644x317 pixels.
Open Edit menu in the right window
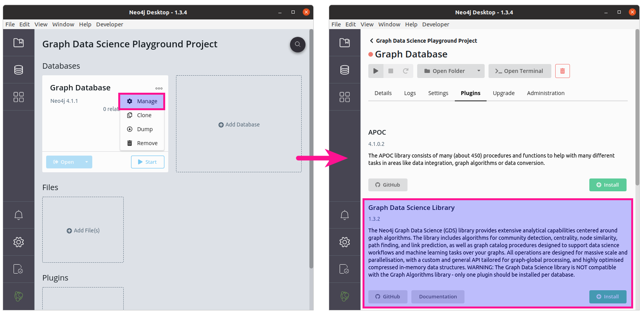(x=350, y=24)
